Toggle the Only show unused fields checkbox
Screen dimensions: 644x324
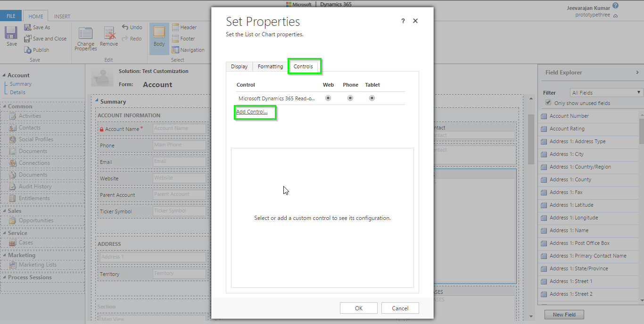[x=548, y=103]
